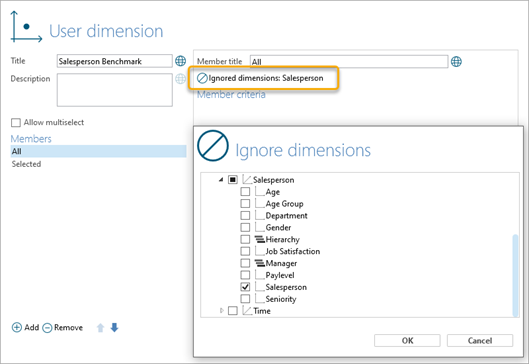Click the Ignored dimensions circle-slash icon
Screen dimensions: 529x364
pyautogui.click(x=202, y=78)
